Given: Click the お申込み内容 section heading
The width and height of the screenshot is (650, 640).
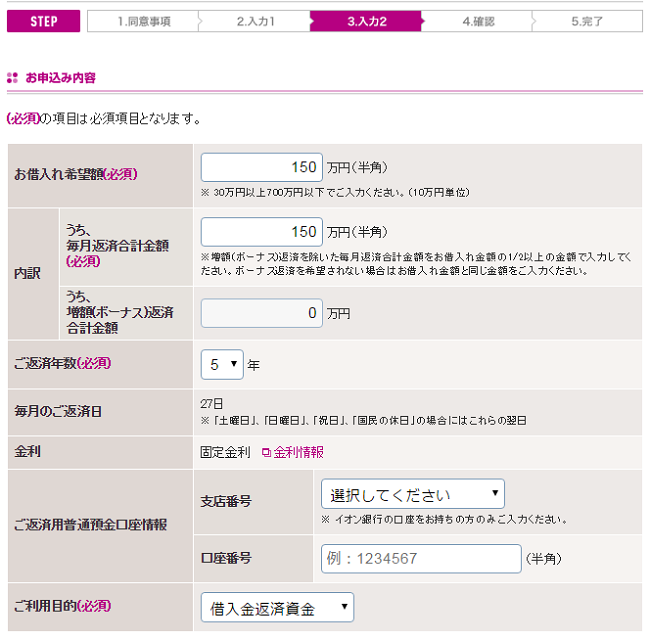Looking at the screenshot, I should coord(61,78).
